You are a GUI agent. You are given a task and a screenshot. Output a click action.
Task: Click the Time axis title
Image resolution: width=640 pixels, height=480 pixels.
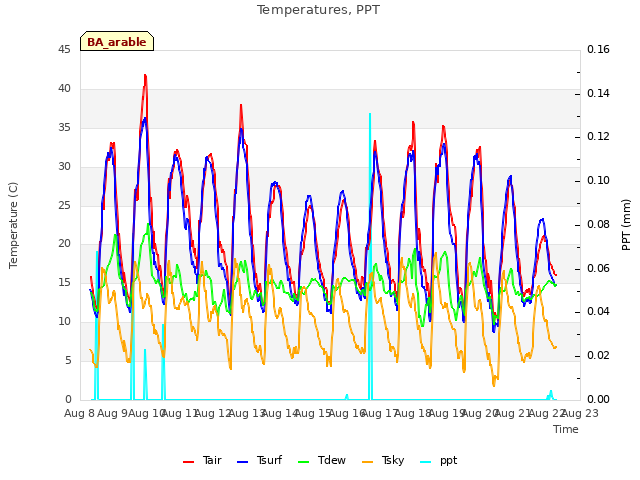coord(566,429)
